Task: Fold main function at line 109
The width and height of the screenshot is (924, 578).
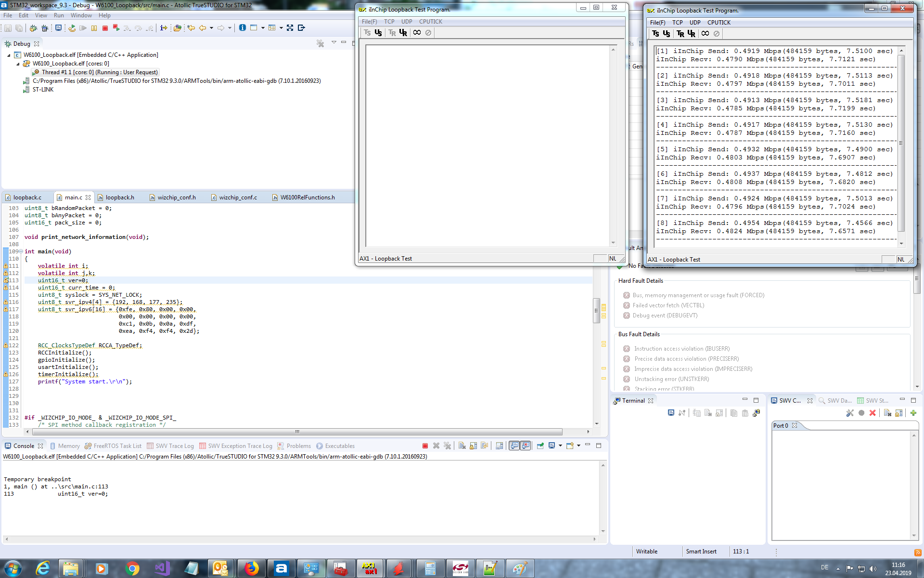Action: 21,251
